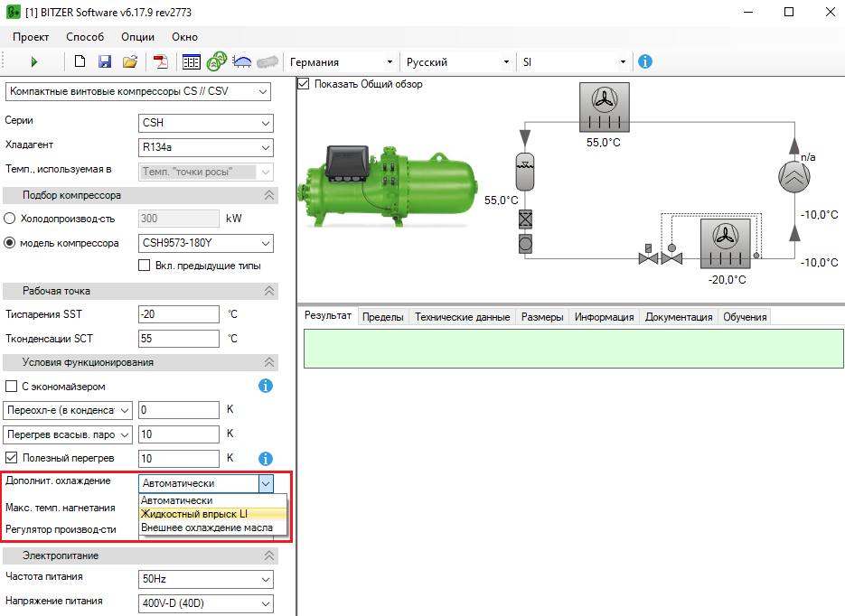Save project using floppy disk icon
845x616 pixels.
pos(105,62)
